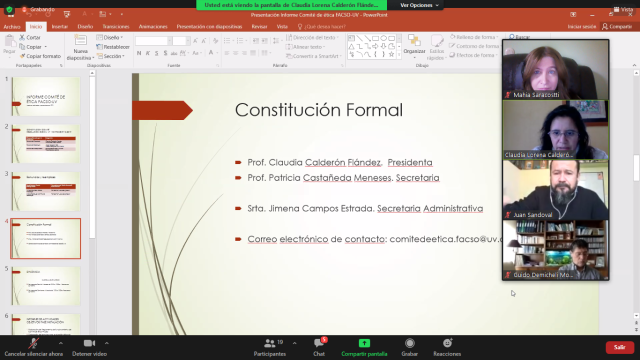Image resolution: width=640 pixels, height=360 pixels.
Task: Open the Participantes panel icon
Action: (x=269, y=343)
